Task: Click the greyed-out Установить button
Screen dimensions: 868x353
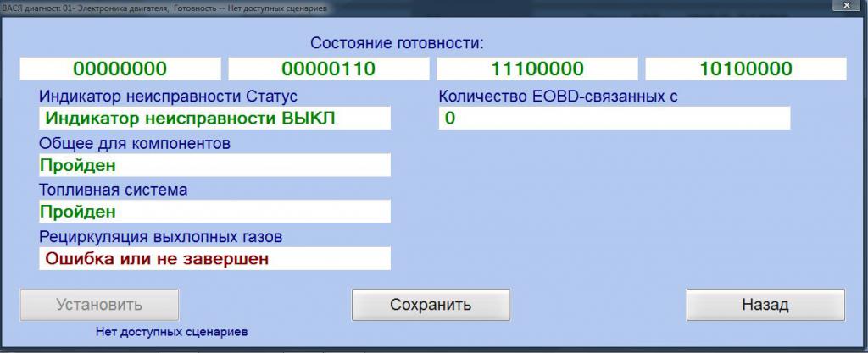Action: pyautogui.click(x=99, y=305)
